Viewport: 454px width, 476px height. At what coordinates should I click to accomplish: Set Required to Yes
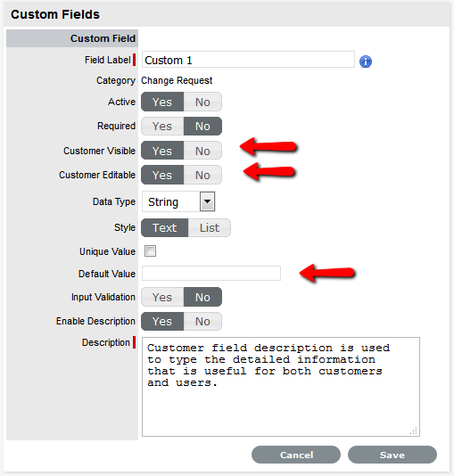(162, 127)
